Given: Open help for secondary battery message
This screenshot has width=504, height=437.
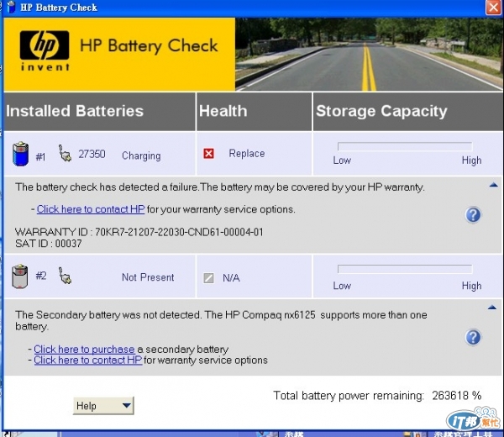Looking at the screenshot, I should click(x=473, y=337).
